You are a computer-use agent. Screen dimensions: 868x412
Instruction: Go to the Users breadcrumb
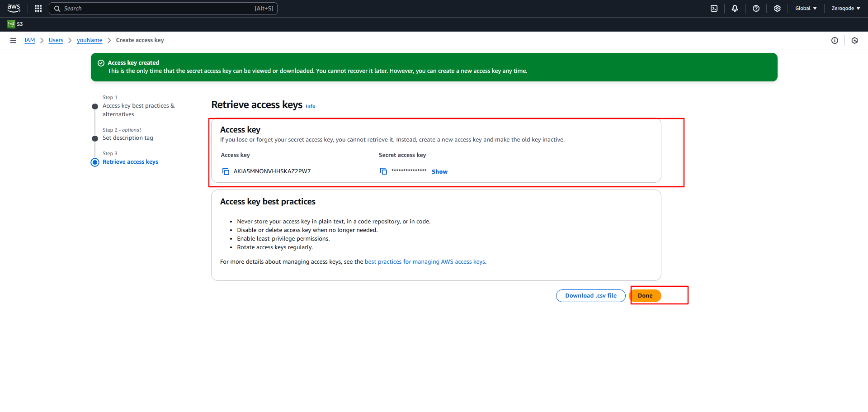click(x=56, y=40)
